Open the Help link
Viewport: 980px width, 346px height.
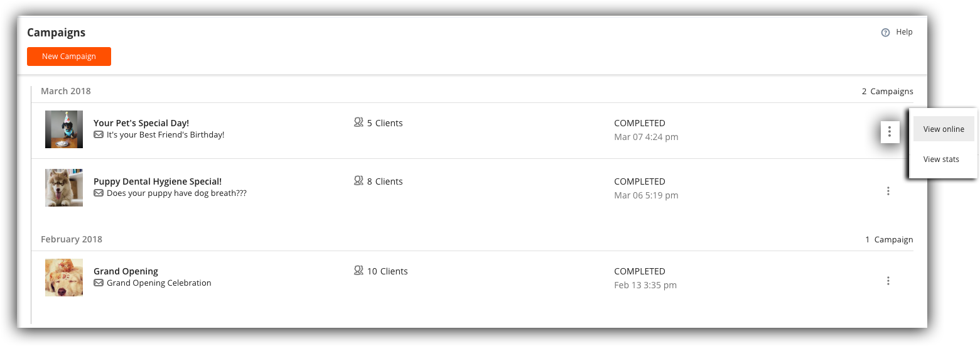[x=904, y=32]
